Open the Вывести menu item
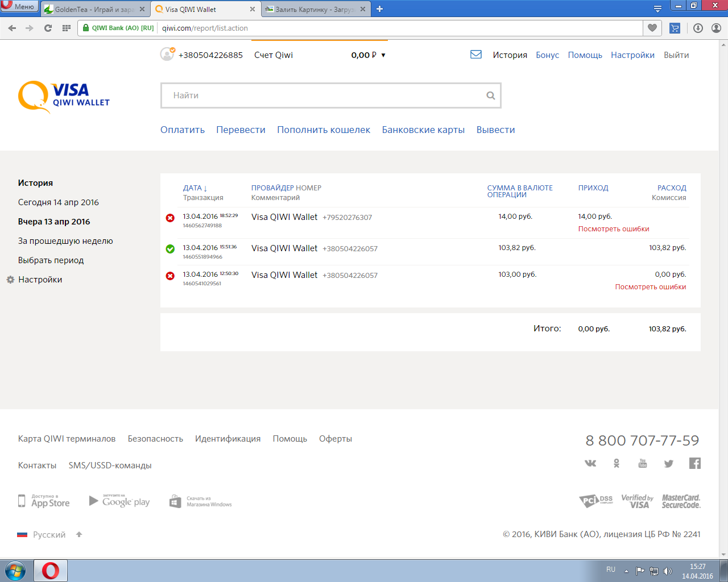The height and width of the screenshot is (582, 728). point(496,130)
